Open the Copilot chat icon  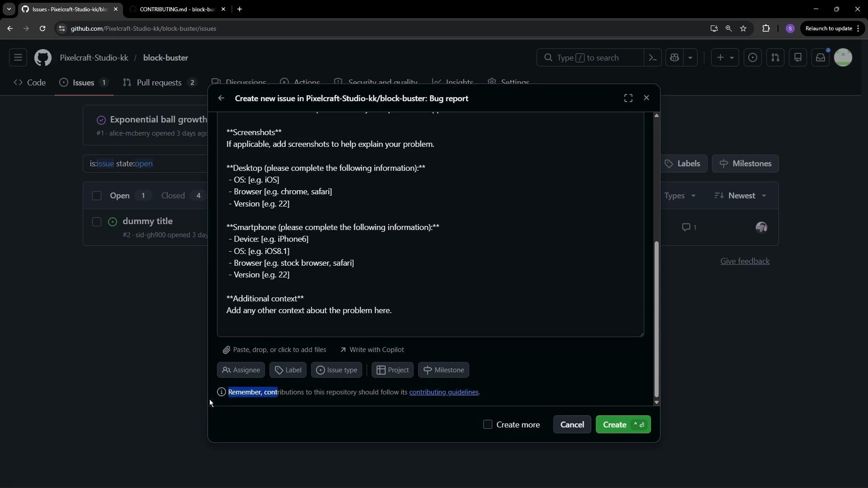675,58
